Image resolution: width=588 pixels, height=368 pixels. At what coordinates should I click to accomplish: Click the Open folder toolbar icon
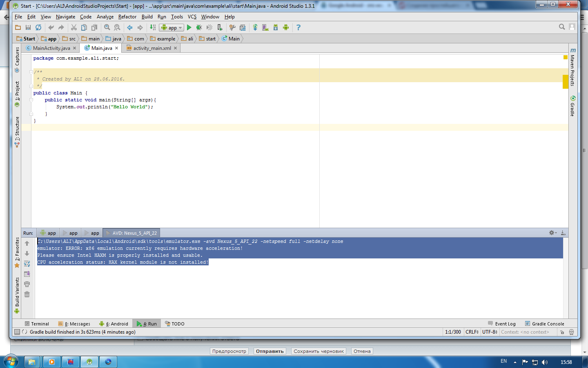[x=18, y=27]
